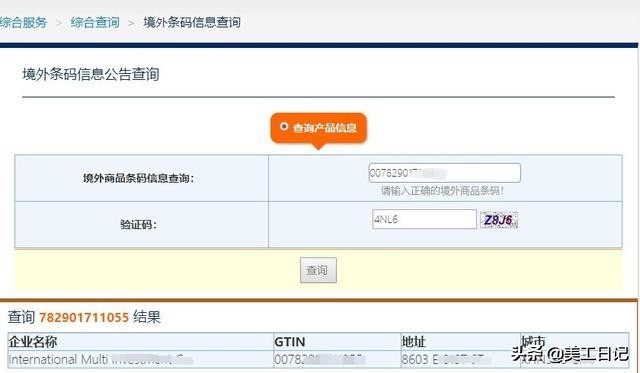Image resolution: width=640 pixels, height=373 pixels.
Task: Click the 境外条码信息公告查询 heading
Action: (x=91, y=74)
